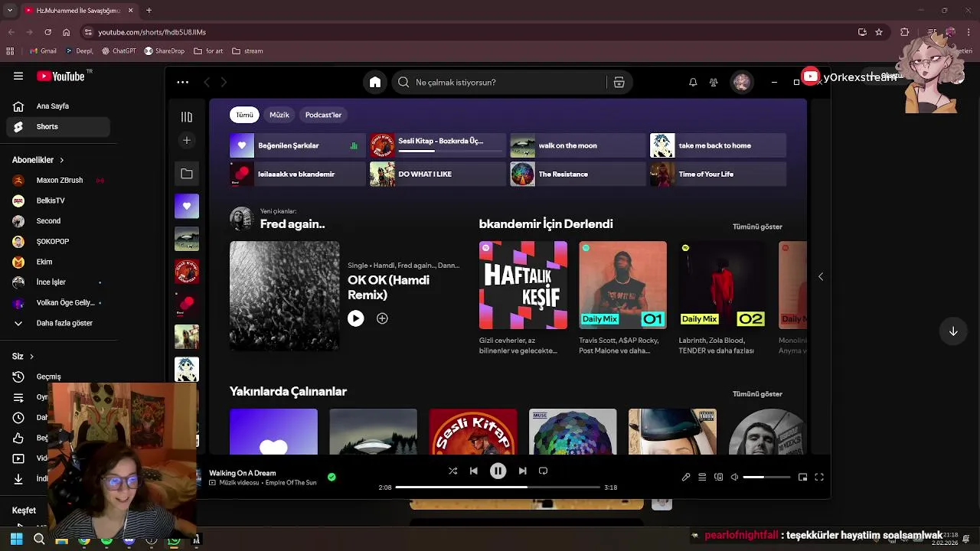The width and height of the screenshot is (980, 551).
Task: Create playlist with plus icon in Spotify sidebar
Action: tap(186, 141)
